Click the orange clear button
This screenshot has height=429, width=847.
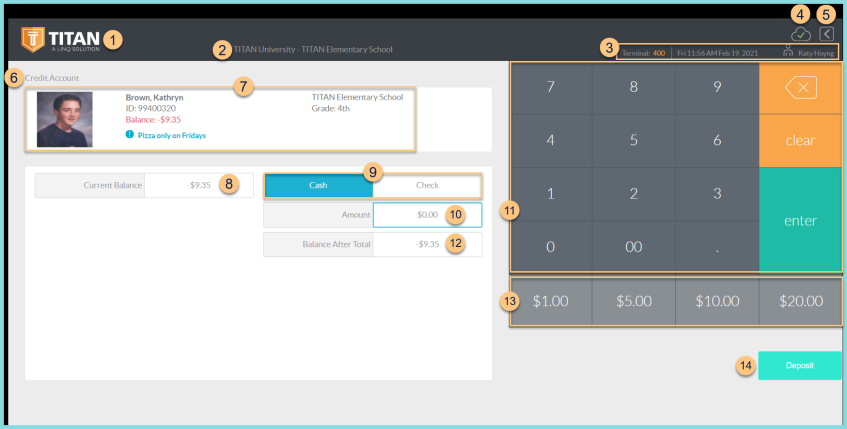pyautogui.click(x=800, y=140)
